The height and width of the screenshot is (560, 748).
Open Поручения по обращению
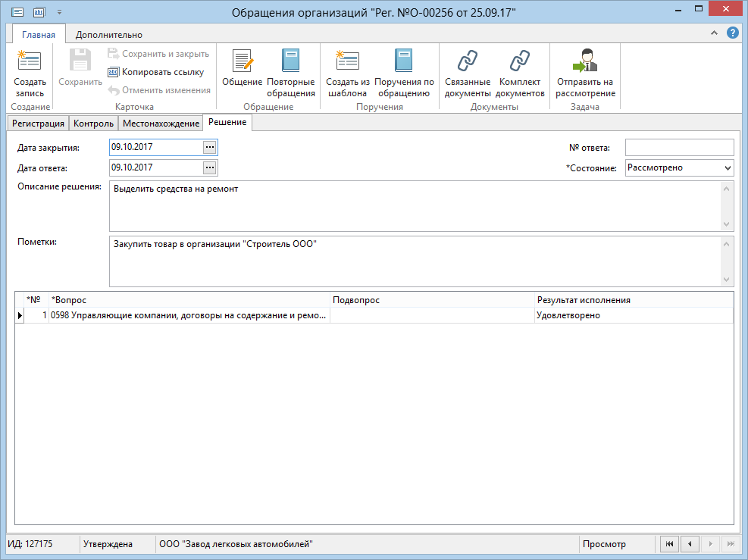tap(404, 61)
